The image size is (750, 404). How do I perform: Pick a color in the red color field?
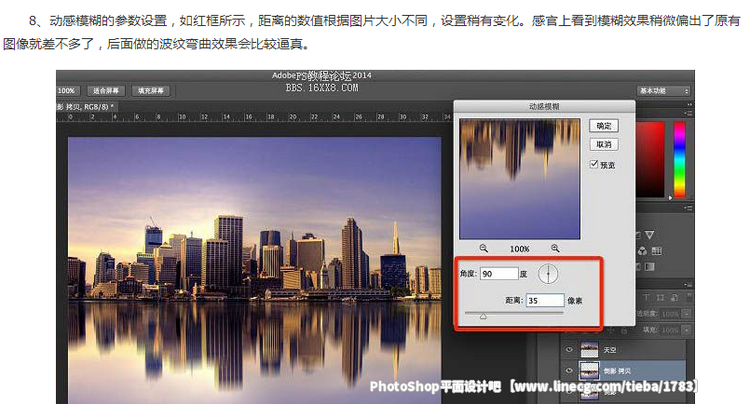(650, 159)
